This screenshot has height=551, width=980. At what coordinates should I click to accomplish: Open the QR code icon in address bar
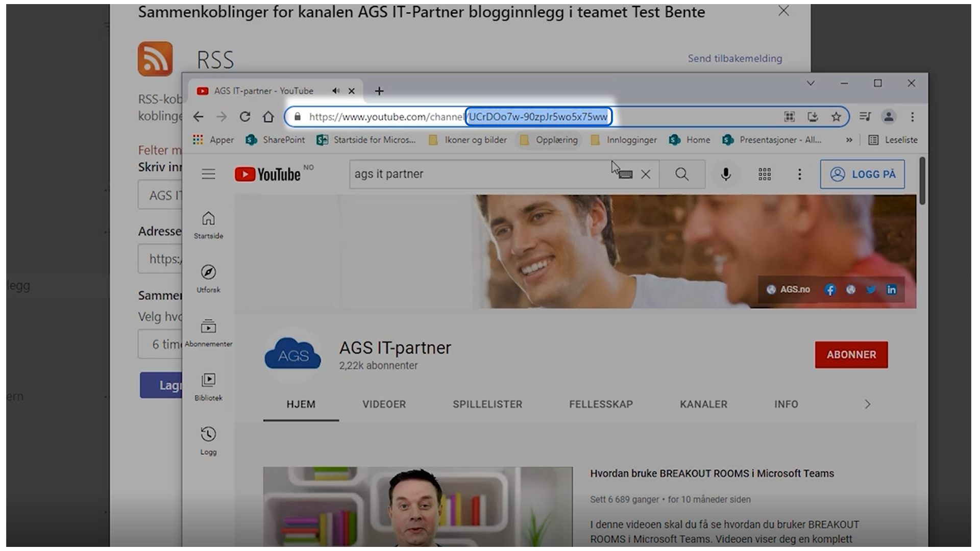[789, 117]
